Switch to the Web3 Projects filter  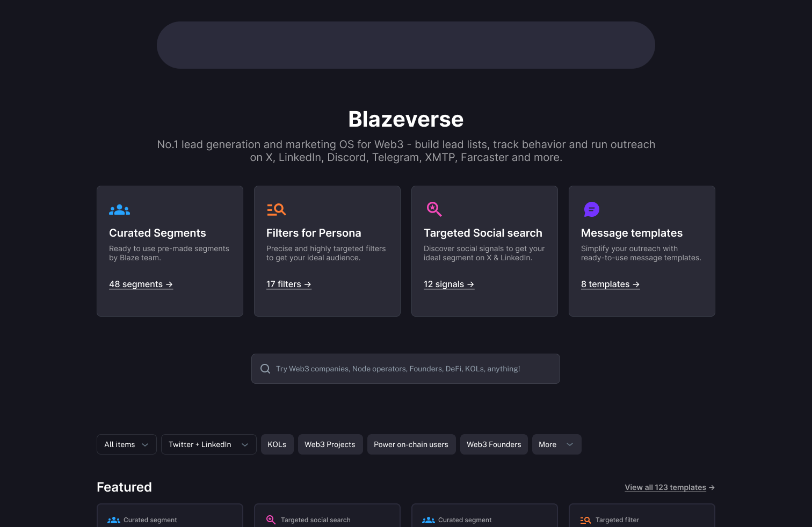pyautogui.click(x=330, y=444)
